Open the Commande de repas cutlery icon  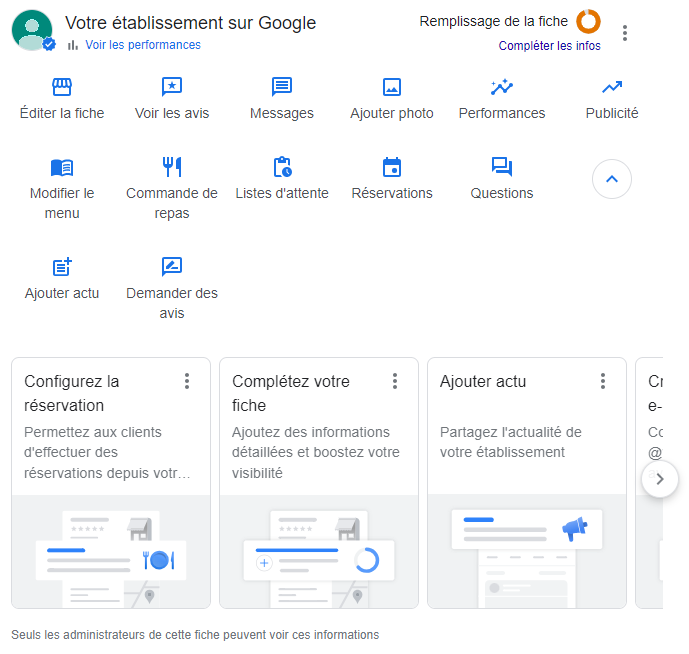click(172, 167)
